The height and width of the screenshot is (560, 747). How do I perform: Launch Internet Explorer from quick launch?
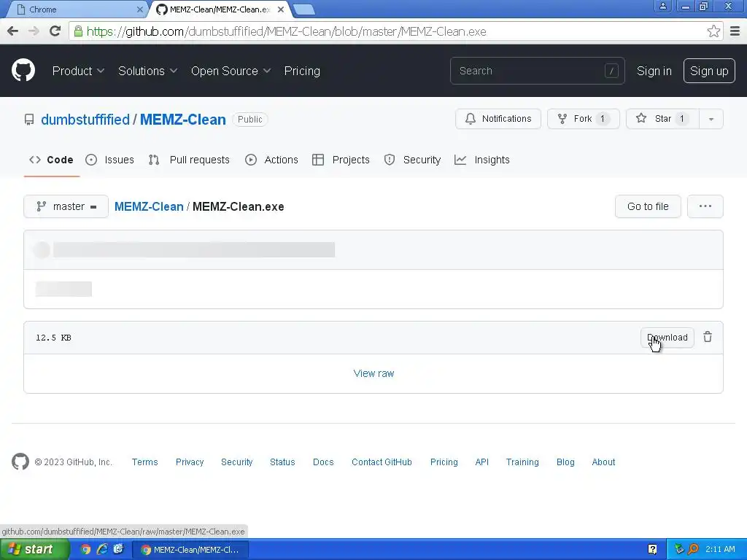(x=102, y=549)
